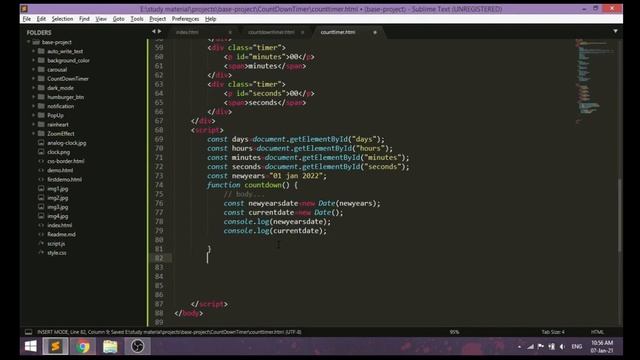This screenshot has height=360, width=640.
Task: Open the Goto menu
Action: 118,19
